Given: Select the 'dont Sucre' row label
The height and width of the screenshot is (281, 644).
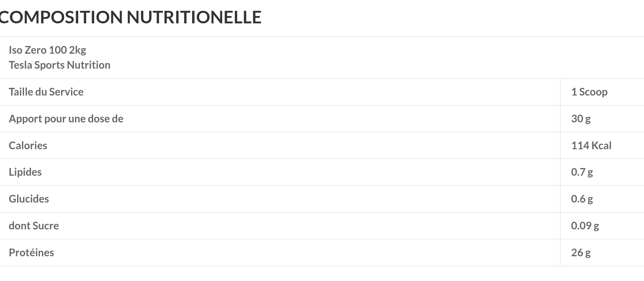Looking at the screenshot, I should coord(33,226).
